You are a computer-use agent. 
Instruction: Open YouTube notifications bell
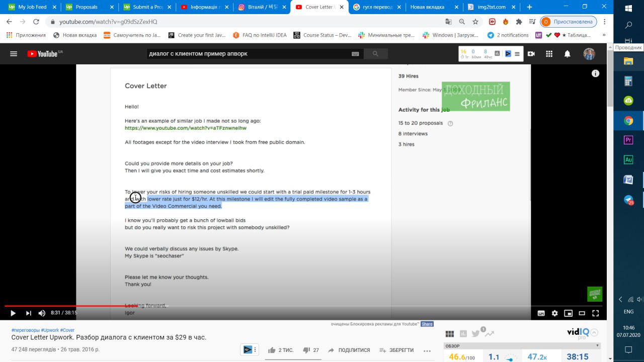(568, 54)
